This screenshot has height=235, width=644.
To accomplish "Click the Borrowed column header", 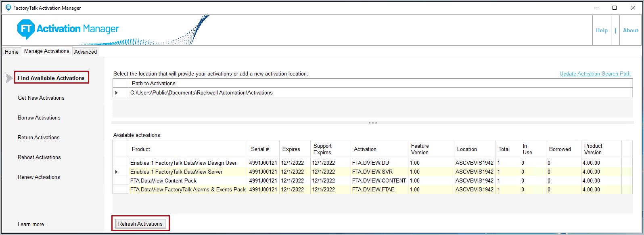I will pos(564,149).
